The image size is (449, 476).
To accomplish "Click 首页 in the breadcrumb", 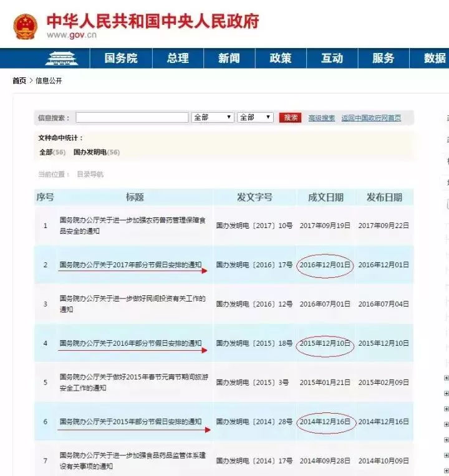I will tap(19, 81).
